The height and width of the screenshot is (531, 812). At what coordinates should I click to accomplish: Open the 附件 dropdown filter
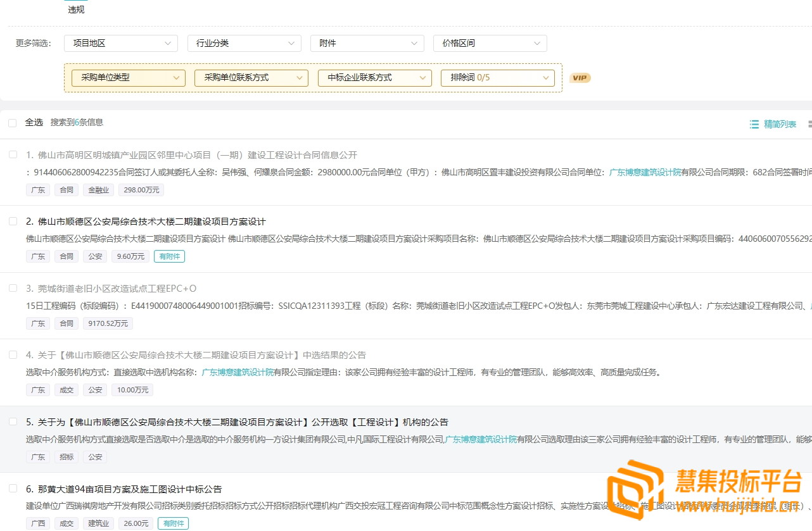point(367,43)
